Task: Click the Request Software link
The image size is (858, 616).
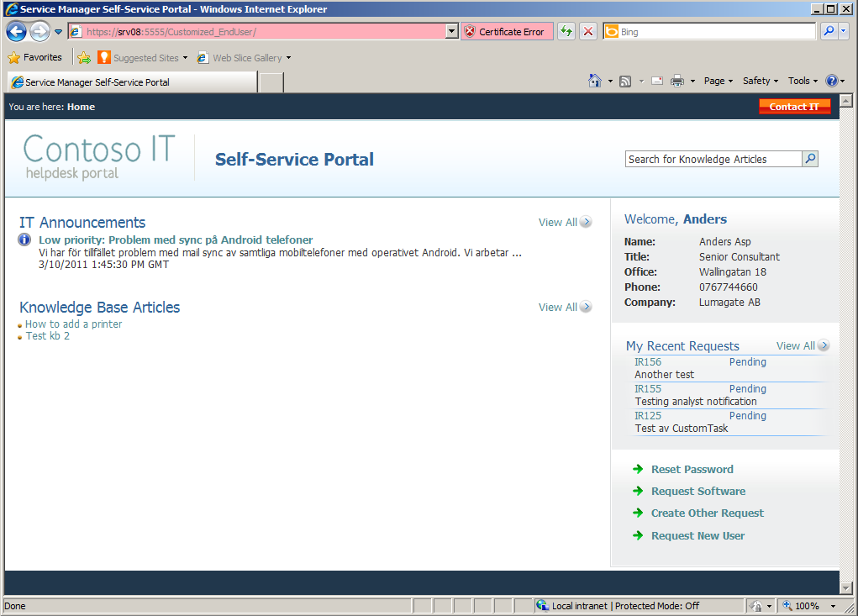Action: click(698, 492)
